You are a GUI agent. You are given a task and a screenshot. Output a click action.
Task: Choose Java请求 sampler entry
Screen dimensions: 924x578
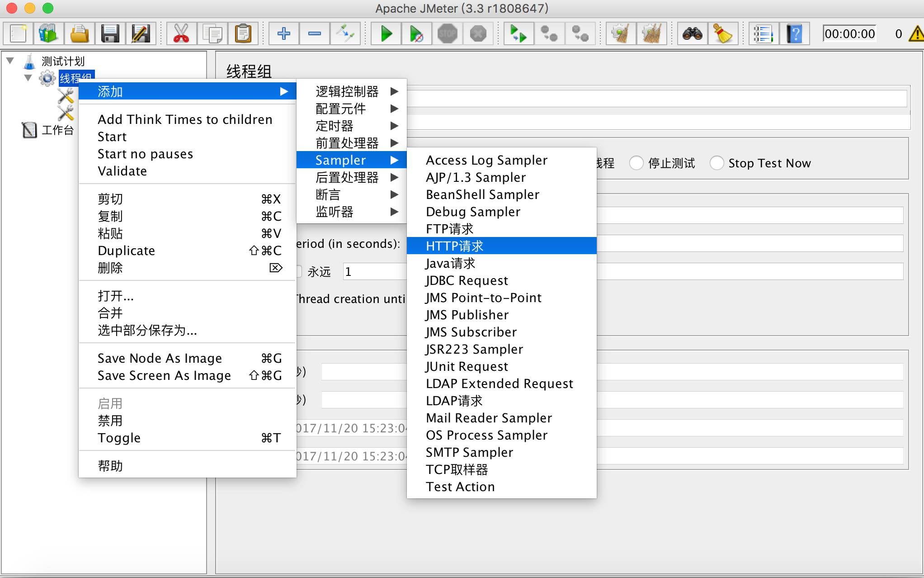(502, 263)
